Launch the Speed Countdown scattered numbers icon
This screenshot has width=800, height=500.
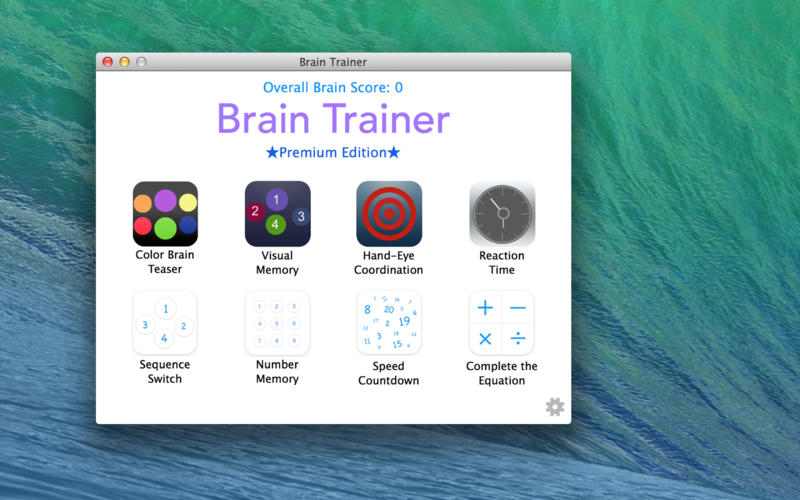coord(389,322)
